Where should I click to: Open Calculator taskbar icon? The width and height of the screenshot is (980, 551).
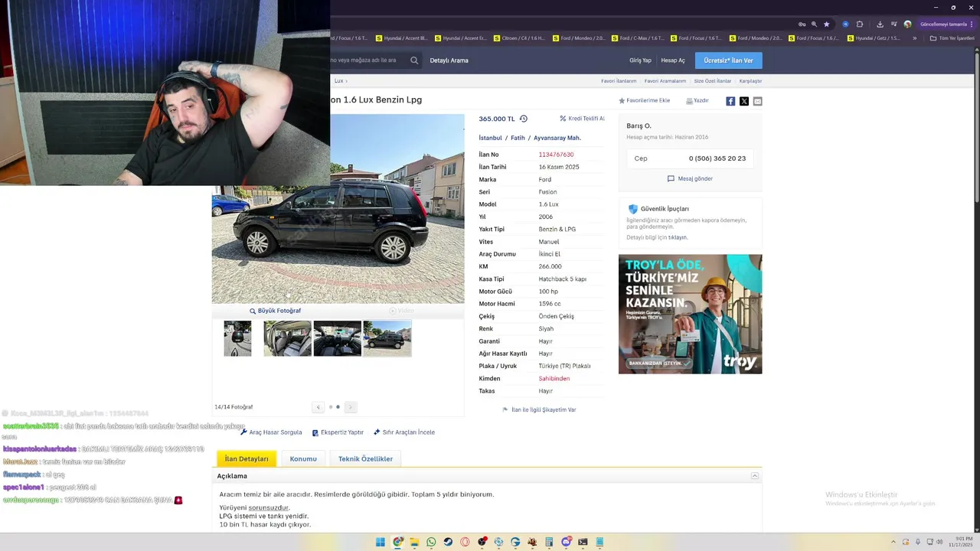pyautogui.click(x=549, y=542)
